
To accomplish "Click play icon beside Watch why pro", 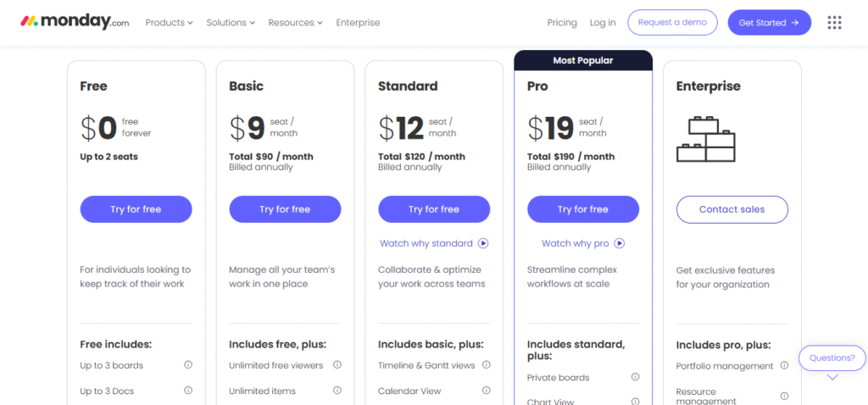I will pos(620,243).
